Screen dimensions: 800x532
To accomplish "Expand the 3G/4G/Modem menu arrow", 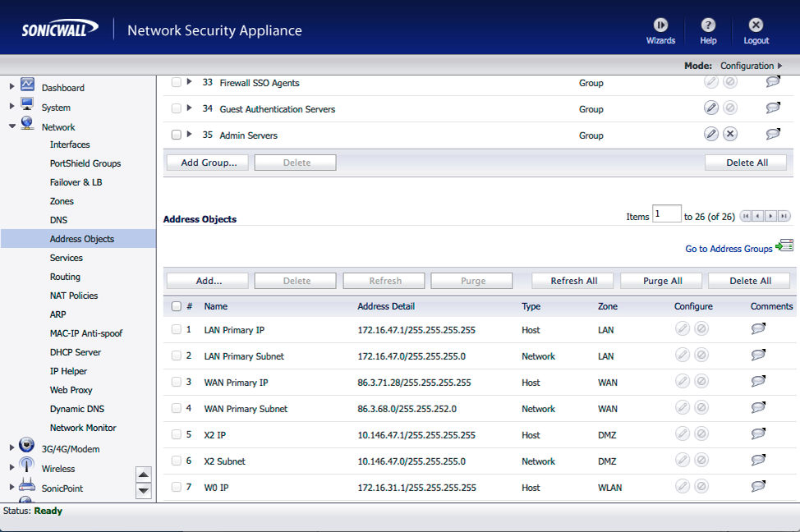I will tap(11, 447).
